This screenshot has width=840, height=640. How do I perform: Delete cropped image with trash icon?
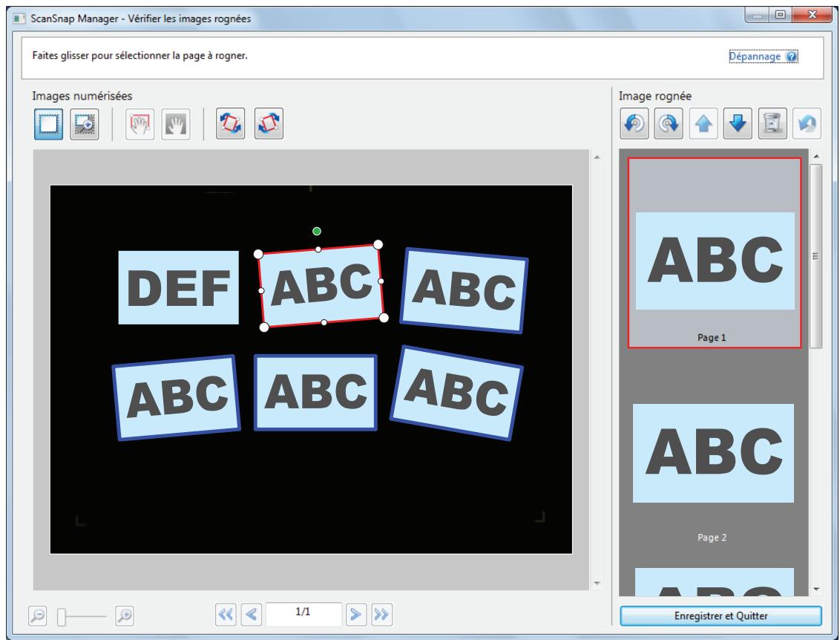tap(772, 124)
